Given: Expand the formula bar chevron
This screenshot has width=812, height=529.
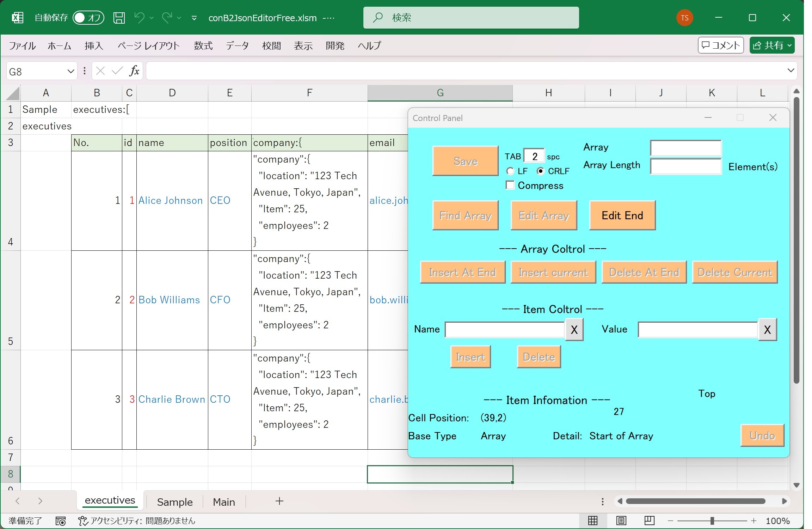Looking at the screenshot, I should [791, 71].
